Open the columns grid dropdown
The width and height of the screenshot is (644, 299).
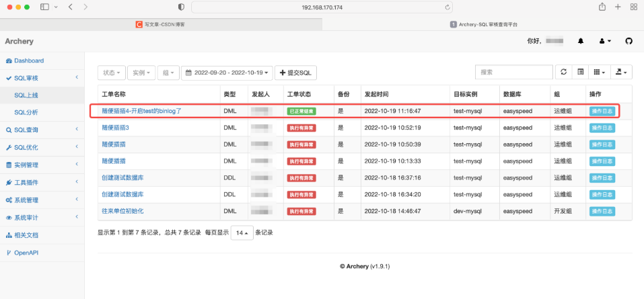pyautogui.click(x=600, y=72)
